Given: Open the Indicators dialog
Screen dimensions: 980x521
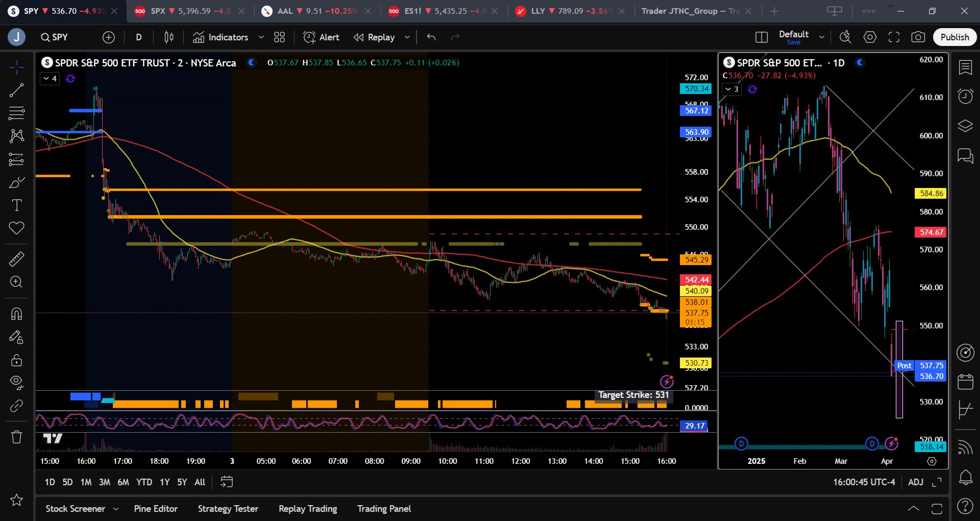Looking at the screenshot, I should (x=220, y=37).
